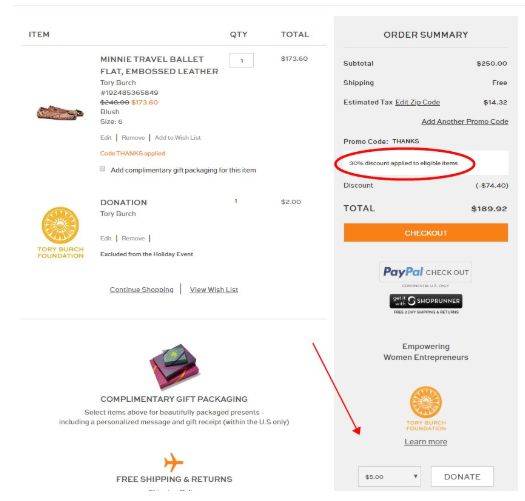Click the orange airplane shipping icon
525x501 pixels.
[173, 462]
